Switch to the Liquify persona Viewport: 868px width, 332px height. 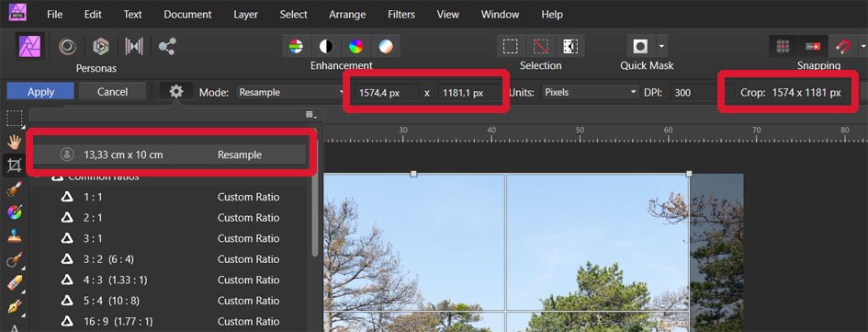coord(68,47)
